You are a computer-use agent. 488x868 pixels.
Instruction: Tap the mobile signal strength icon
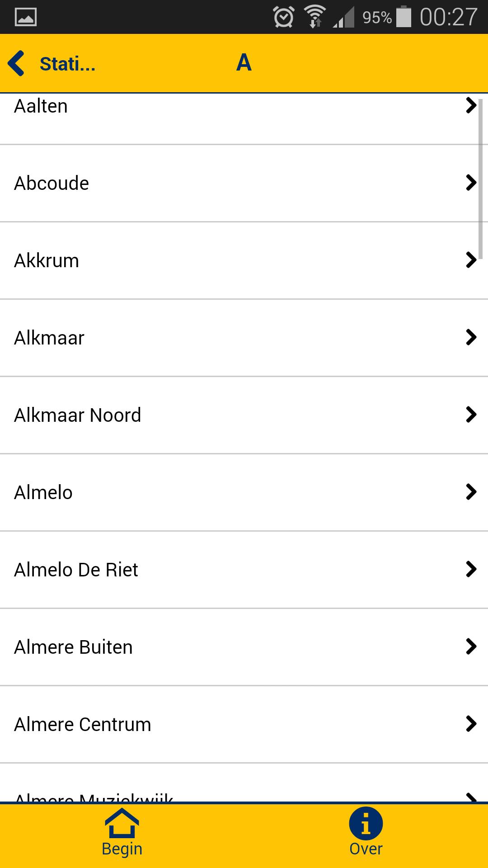pyautogui.click(x=344, y=18)
